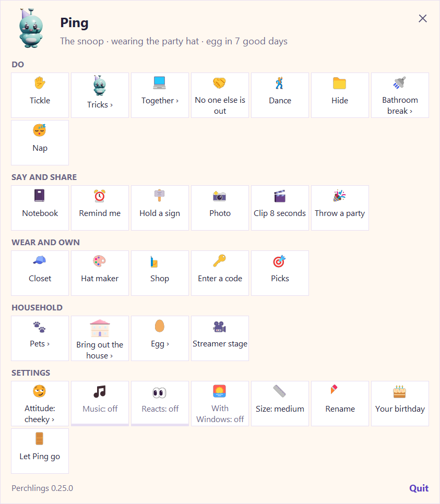440x504 pixels.
Task: Record with Clip 8 seconds
Action: click(280, 208)
